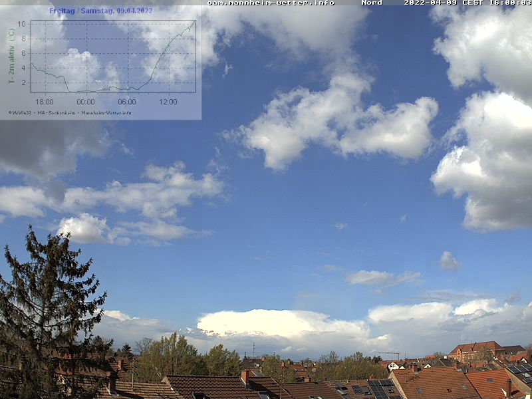
Task: Click the 2 value on temperature axis
Action: [23, 82]
